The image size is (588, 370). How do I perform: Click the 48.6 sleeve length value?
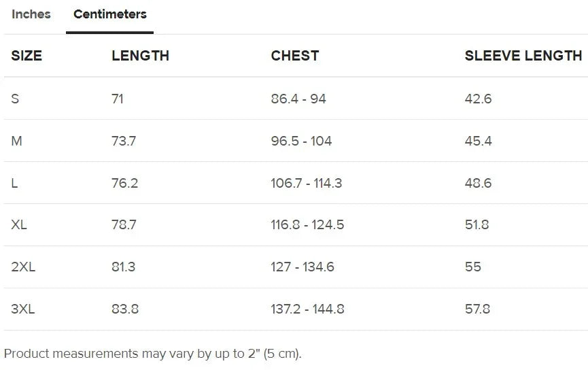point(478,183)
